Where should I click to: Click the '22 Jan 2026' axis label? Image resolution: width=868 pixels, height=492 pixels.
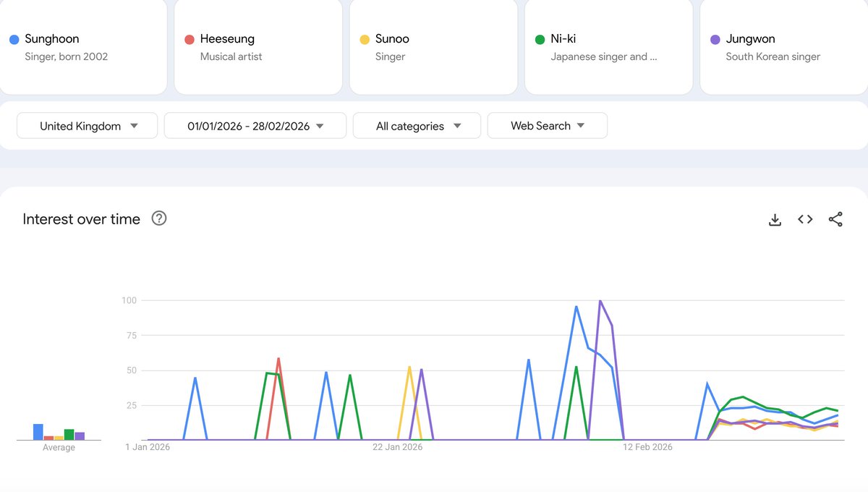(x=397, y=447)
